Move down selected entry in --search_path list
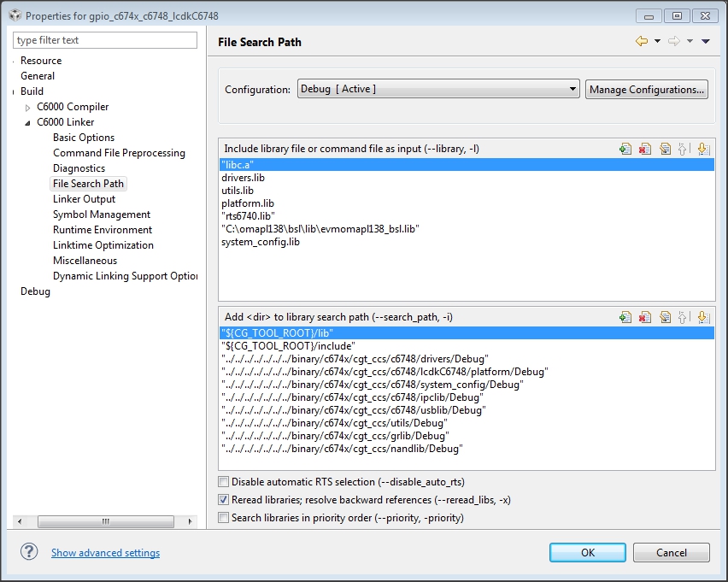The height and width of the screenshot is (582, 728). pyautogui.click(x=703, y=317)
